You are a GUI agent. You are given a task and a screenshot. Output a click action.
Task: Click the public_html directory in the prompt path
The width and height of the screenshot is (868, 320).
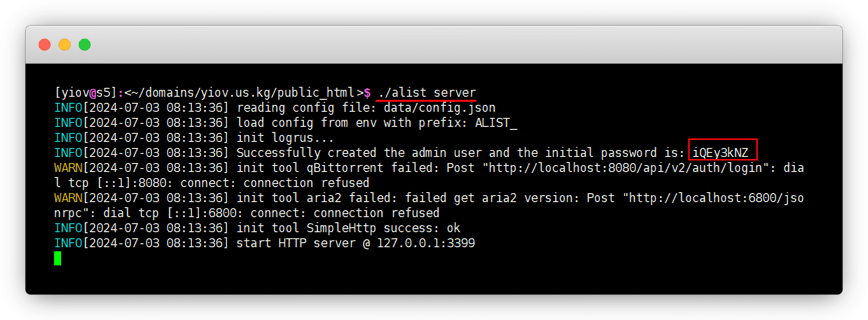316,93
